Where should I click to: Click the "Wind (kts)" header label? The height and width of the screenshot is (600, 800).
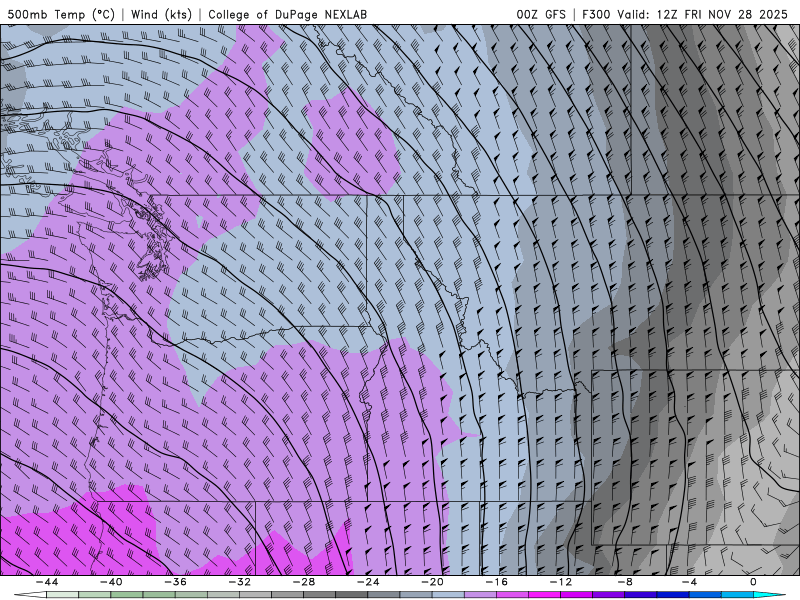(162, 14)
